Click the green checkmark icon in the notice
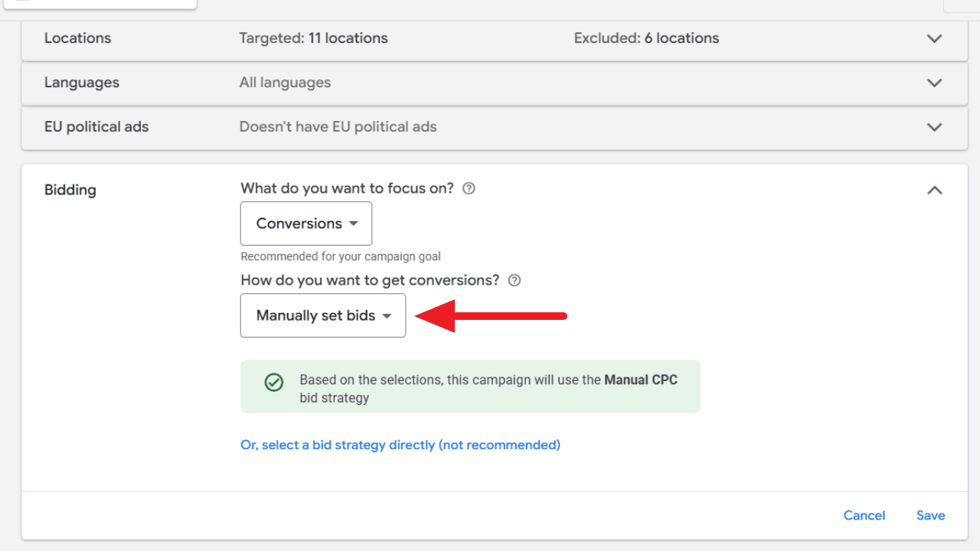 point(274,383)
